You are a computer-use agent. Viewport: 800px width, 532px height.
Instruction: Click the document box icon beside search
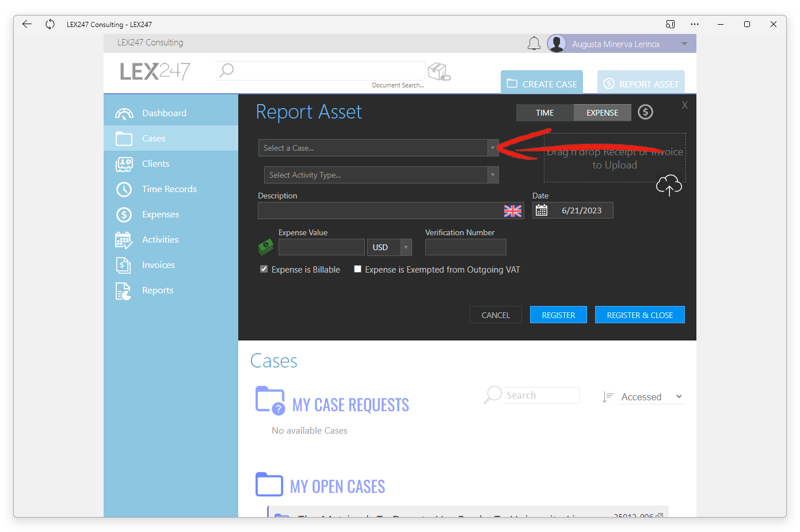[439, 72]
